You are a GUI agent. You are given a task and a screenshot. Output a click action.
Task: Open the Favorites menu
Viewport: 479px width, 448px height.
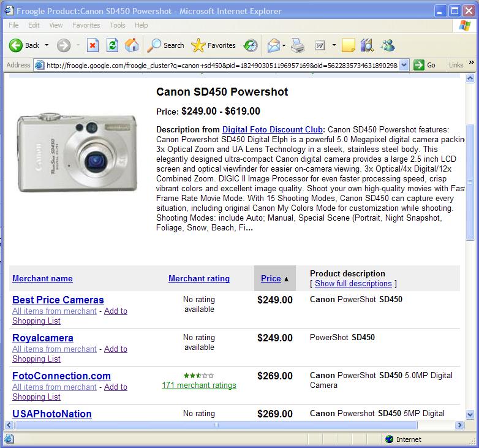pos(86,25)
